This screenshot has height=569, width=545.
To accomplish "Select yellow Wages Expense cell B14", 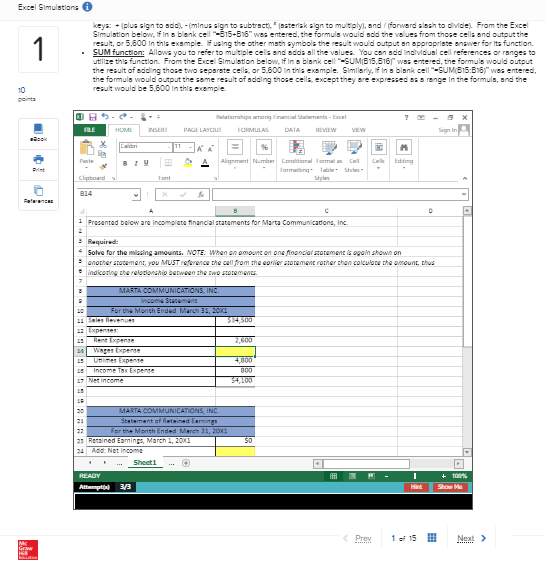I will point(235,351).
